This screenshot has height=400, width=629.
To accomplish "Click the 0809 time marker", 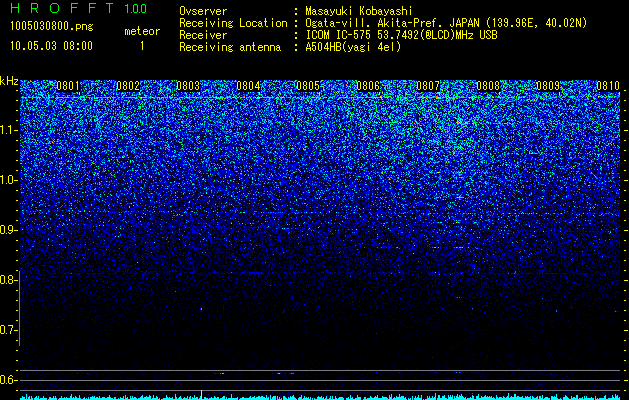I will pyautogui.click(x=548, y=86).
